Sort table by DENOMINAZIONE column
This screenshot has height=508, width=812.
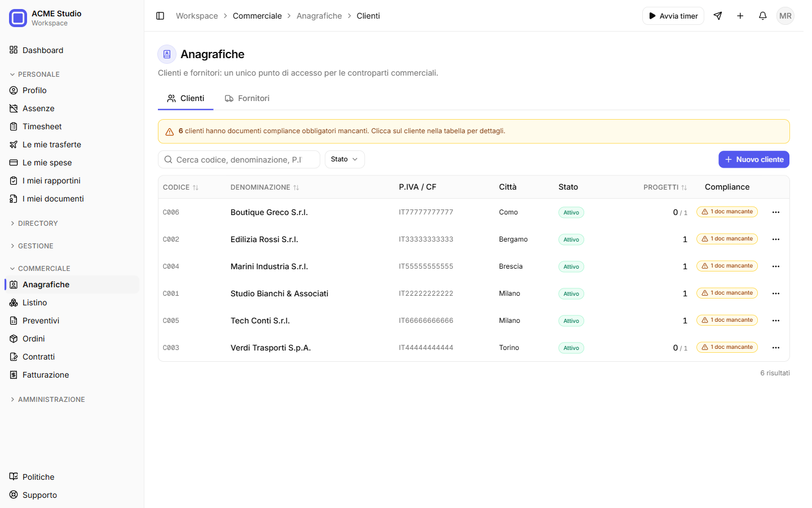[x=264, y=187]
